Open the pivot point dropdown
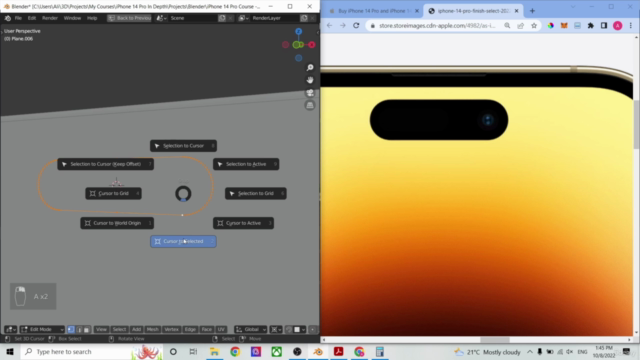This screenshot has width=640, height=360. tap(276, 329)
